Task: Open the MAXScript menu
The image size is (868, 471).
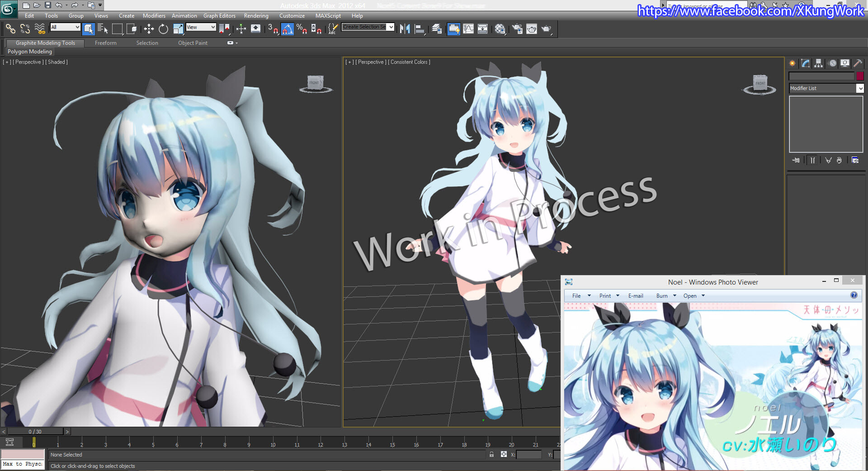Action: (328, 16)
